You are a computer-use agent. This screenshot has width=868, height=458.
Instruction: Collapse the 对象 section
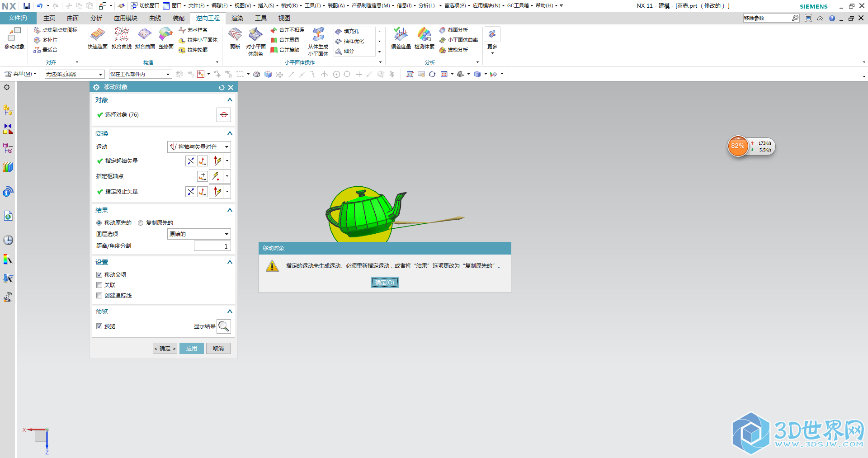click(230, 100)
